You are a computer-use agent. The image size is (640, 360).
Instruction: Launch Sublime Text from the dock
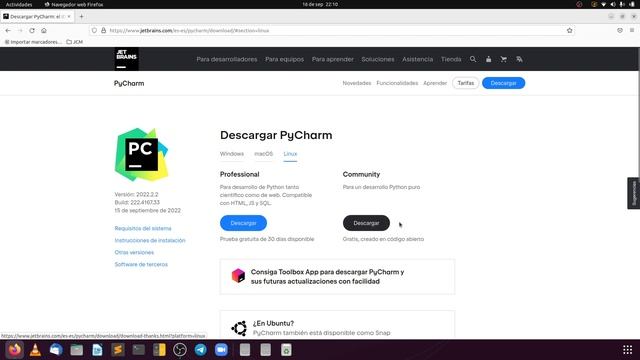pyautogui.click(x=118, y=350)
